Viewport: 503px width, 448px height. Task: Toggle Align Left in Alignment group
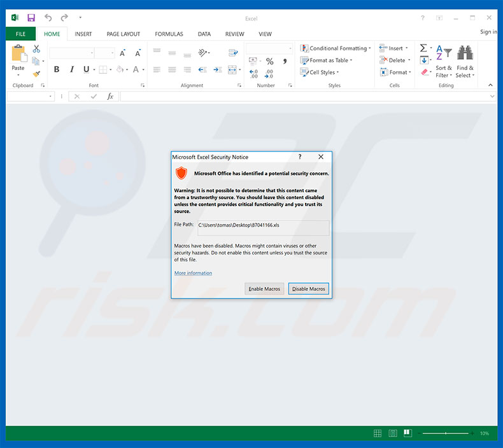point(157,69)
